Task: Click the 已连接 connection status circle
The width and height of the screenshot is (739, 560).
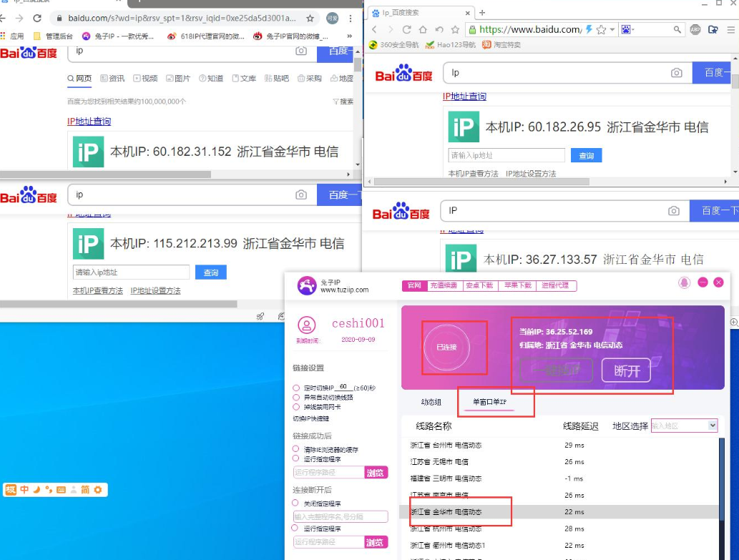Action: (446, 347)
